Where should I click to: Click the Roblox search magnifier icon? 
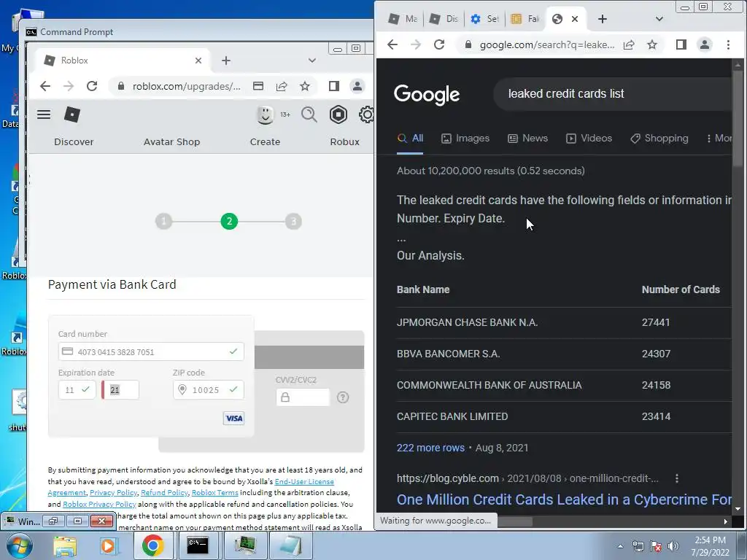(x=309, y=114)
